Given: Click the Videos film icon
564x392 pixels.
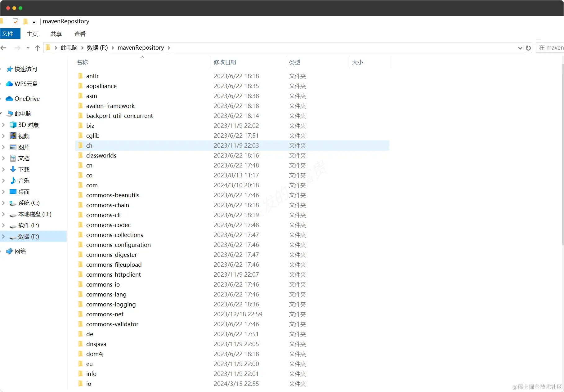Looking at the screenshot, I should click(13, 136).
